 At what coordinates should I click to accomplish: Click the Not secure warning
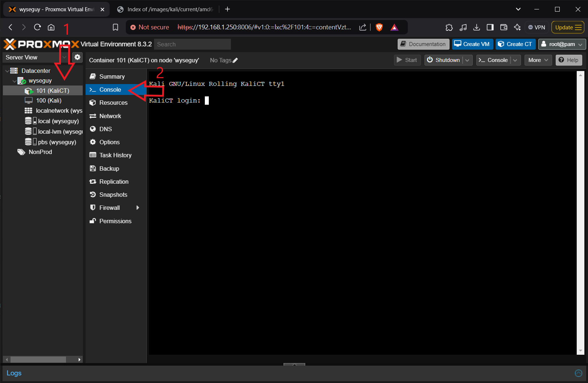tap(149, 27)
